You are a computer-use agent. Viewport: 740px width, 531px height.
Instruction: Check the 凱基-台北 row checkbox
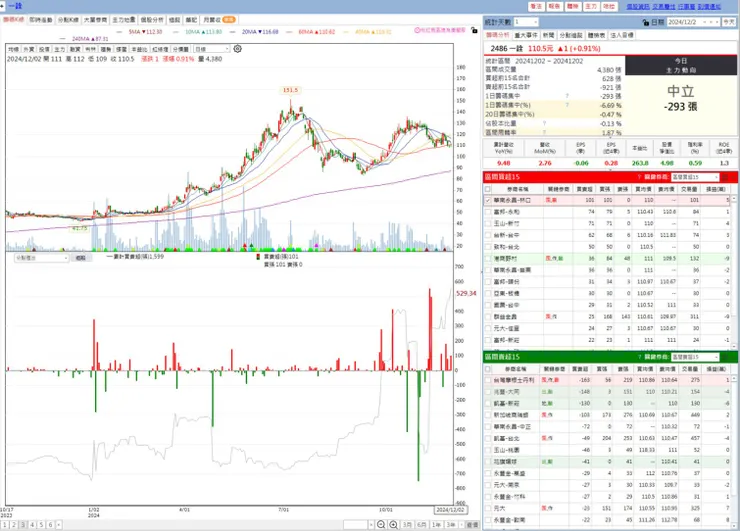[488, 438]
